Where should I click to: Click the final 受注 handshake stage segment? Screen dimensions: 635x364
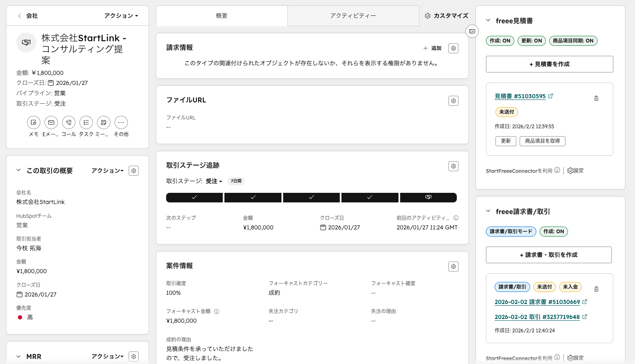[x=428, y=197]
